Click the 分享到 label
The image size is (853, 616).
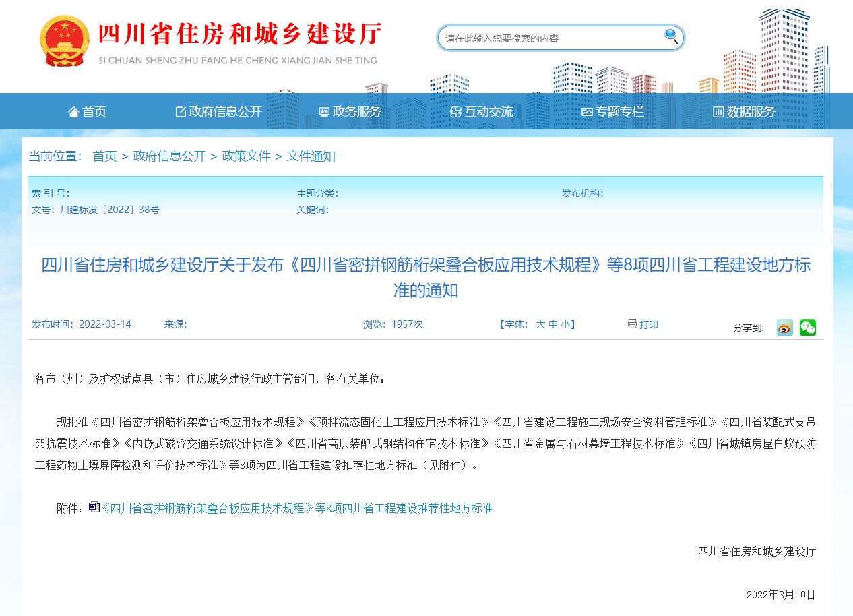pos(749,328)
